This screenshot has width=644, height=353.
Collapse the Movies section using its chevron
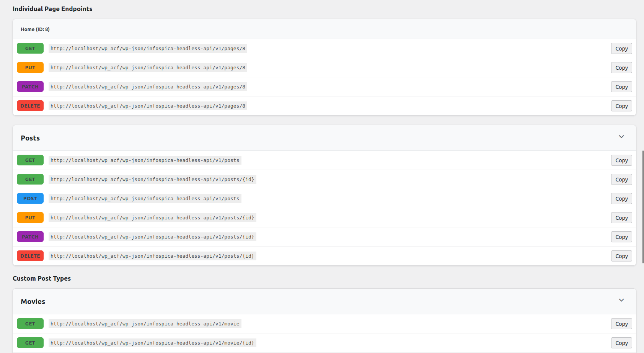coord(621,301)
